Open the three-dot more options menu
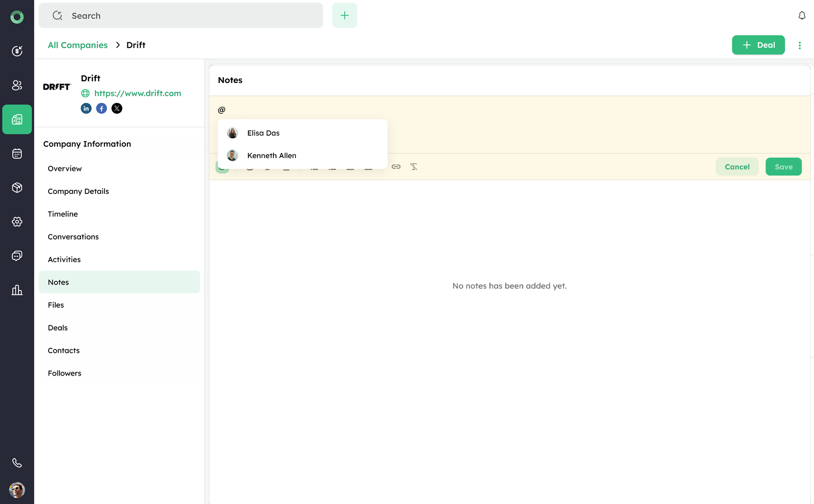The width and height of the screenshot is (814, 504). 799,46
